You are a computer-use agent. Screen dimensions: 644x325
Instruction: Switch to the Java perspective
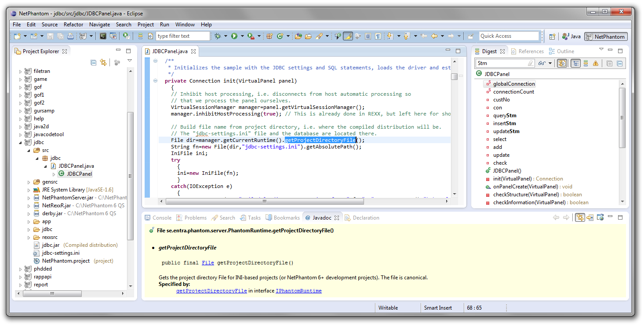coord(571,36)
